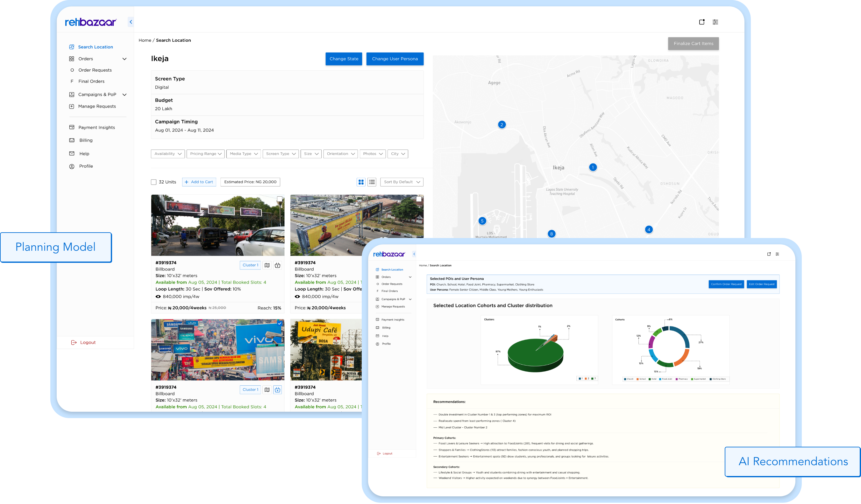Open the Photos filter dropdown
The image size is (861, 504).
coord(373,154)
